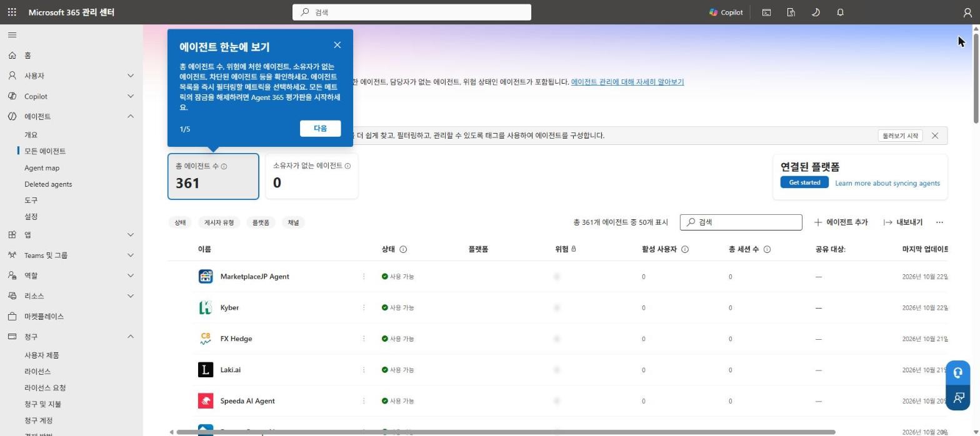Open more actions for FX Hedge row
The height and width of the screenshot is (436, 980).
[364, 339]
